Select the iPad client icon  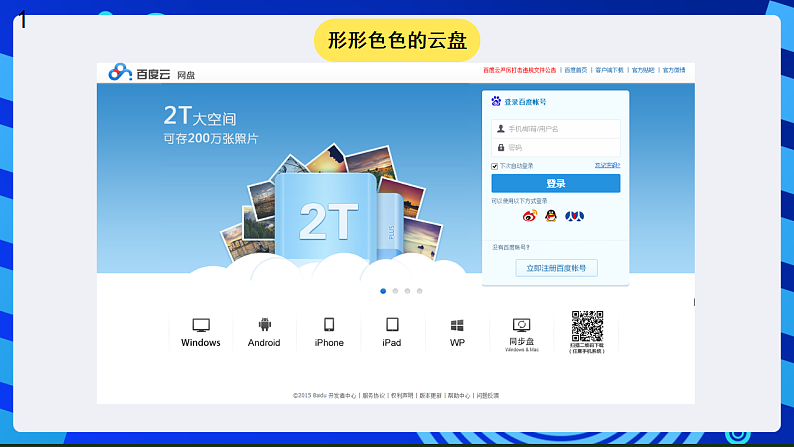point(392,326)
